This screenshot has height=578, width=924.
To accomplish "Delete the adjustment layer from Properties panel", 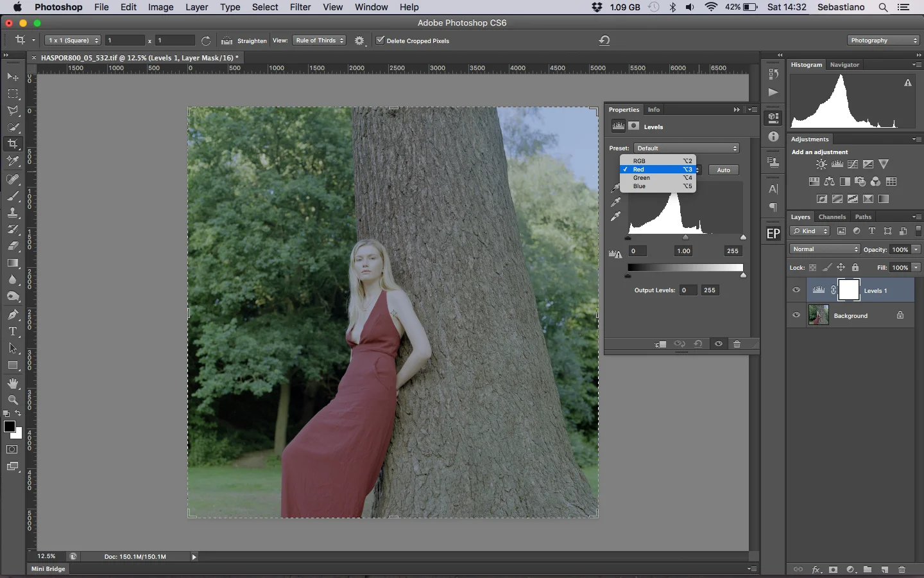I will click(737, 344).
